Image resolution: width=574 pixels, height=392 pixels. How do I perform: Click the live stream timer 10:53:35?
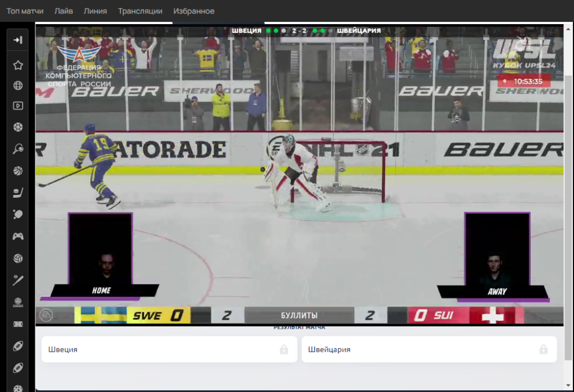524,81
